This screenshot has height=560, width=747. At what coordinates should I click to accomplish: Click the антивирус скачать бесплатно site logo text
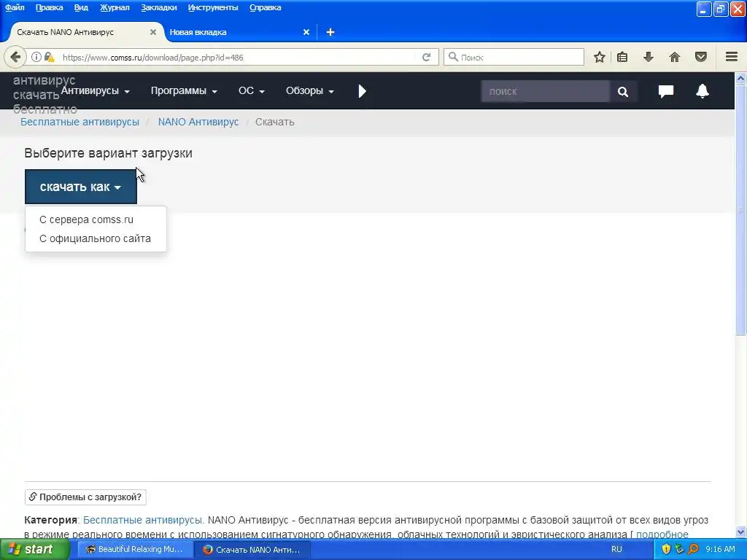click(44, 95)
